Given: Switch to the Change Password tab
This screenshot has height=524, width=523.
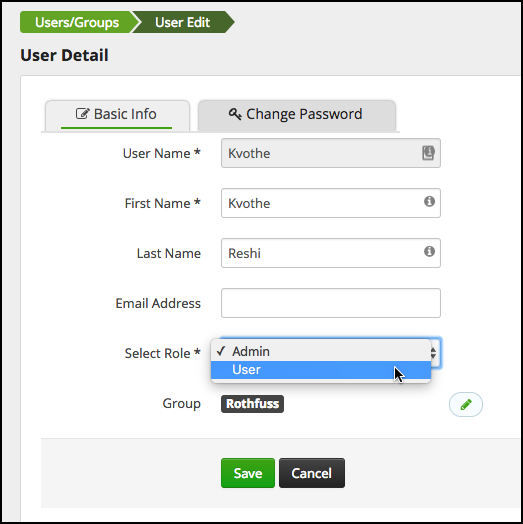Looking at the screenshot, I should point(297,115).
